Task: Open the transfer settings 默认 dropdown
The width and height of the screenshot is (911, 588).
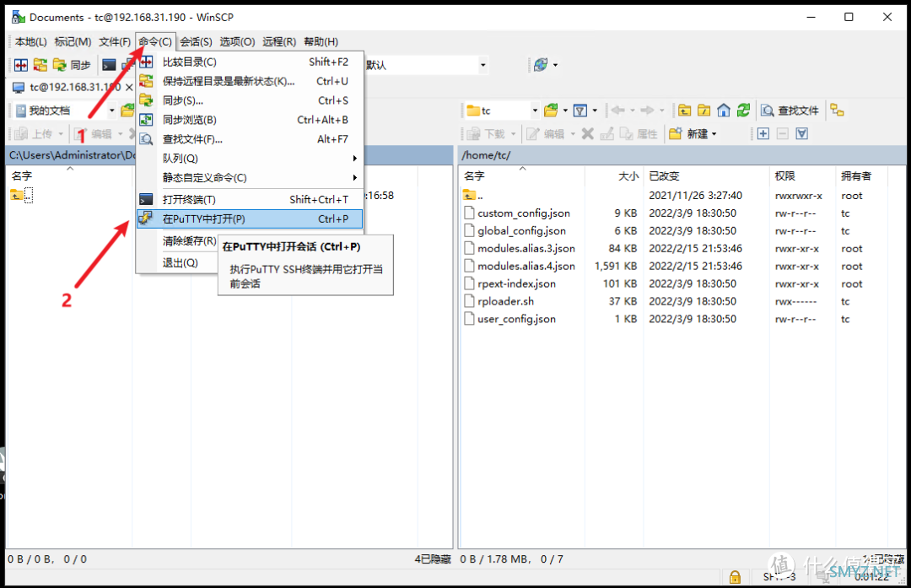Action: click(x=482, y=65)
